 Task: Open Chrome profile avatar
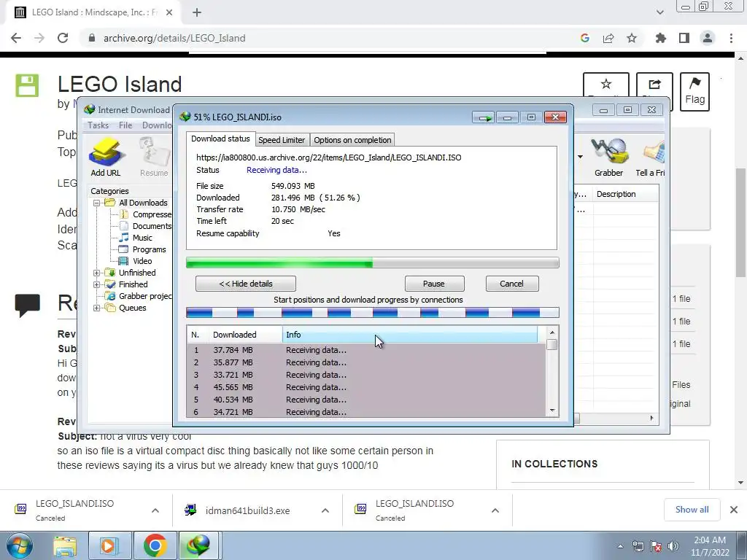pyautogui.click(x=708, y=38)
